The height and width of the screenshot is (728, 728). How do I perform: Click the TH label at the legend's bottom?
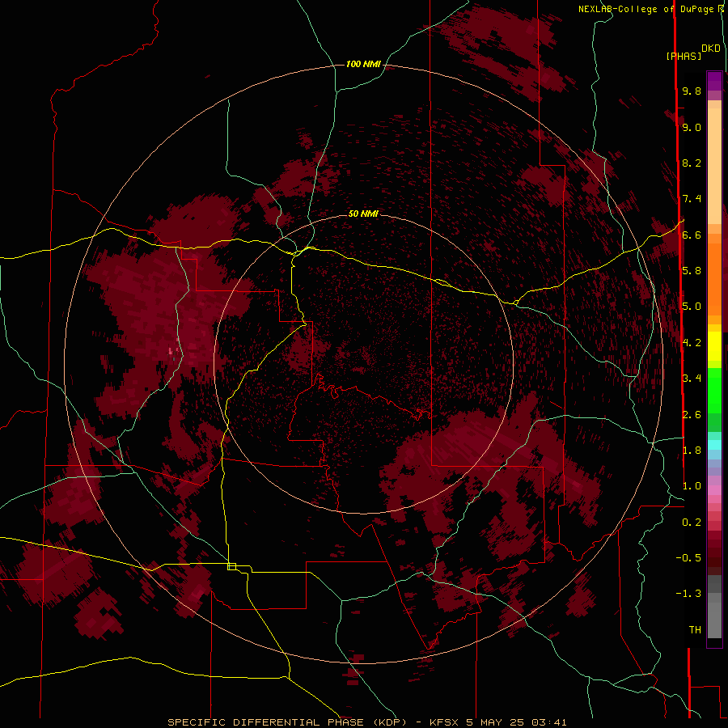point(695,630)
